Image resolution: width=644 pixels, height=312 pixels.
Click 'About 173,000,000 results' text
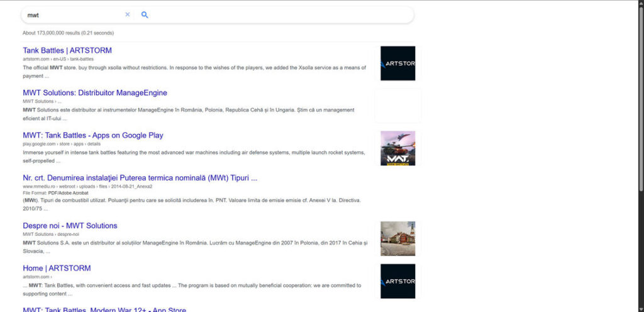(x=68, y=33)
